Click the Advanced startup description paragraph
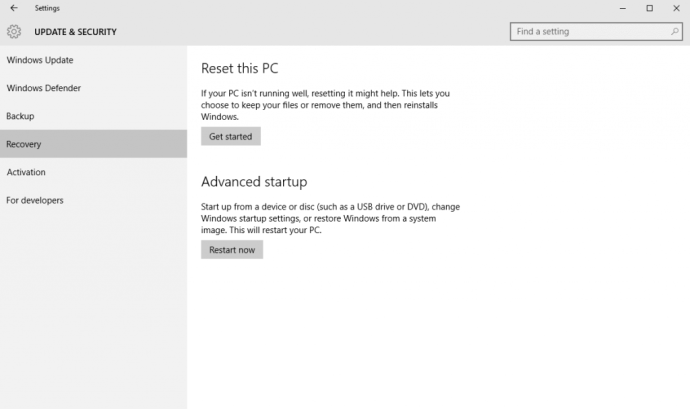The height and width of the screenshot is (409, 690). pyautogui.click(x=330, y=218)
